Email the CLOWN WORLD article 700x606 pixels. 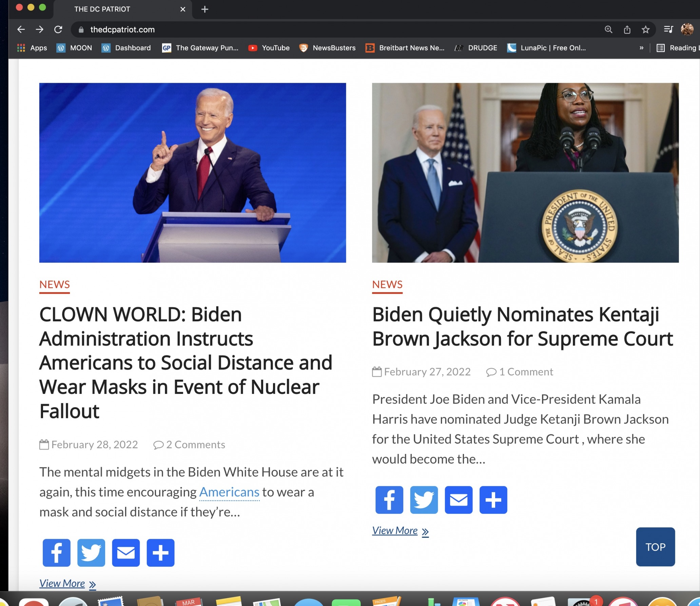126,553
